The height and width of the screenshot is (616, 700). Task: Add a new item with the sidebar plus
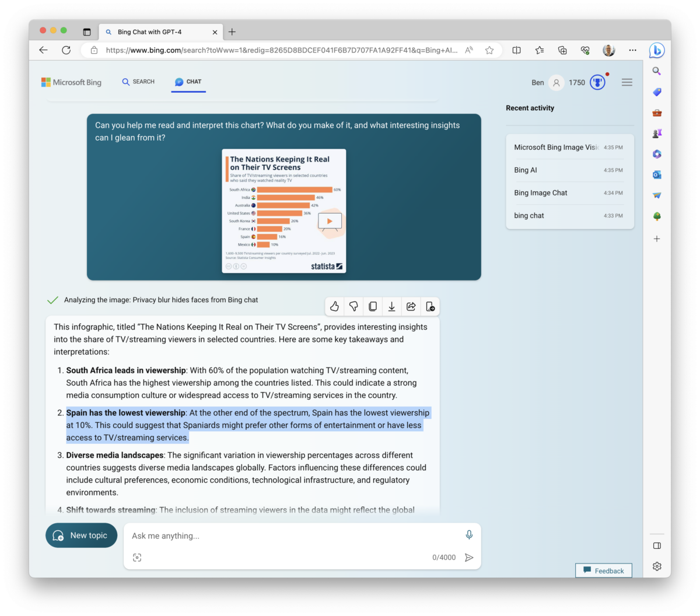(x=657, y=238)
